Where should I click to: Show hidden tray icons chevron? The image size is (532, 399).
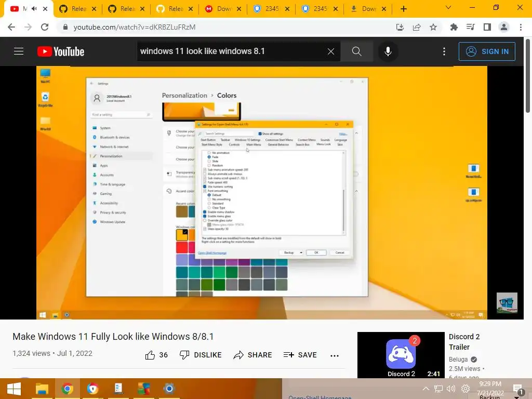click(x=426, y=389)
